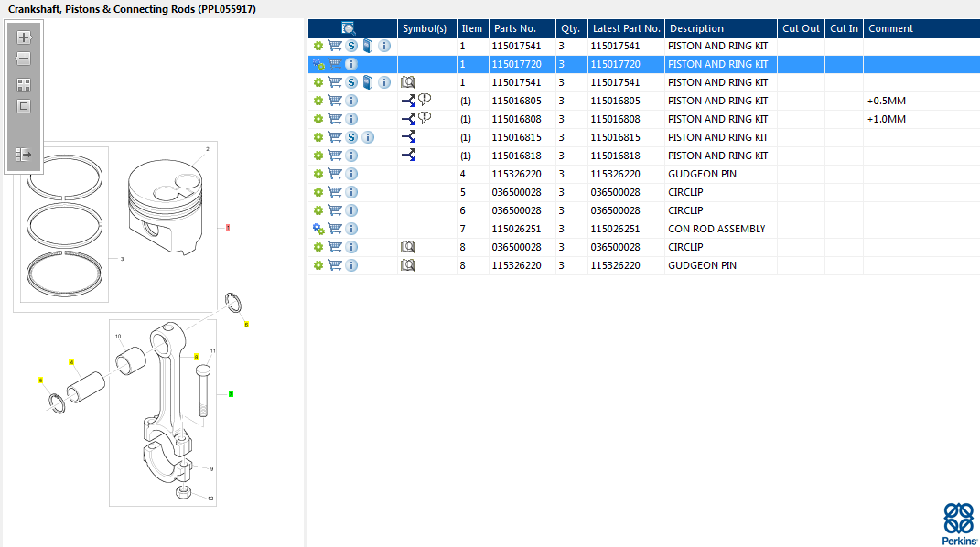Viewport: 980px width, 547px height.
Task: Open the search icon in table header
Action: [x=348, y=28]
